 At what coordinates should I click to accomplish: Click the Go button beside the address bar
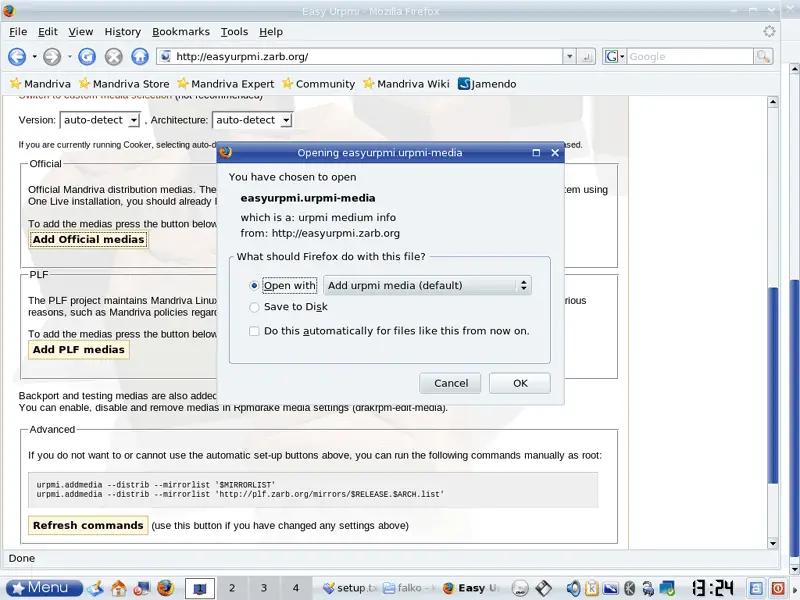[x=586, y=57]
